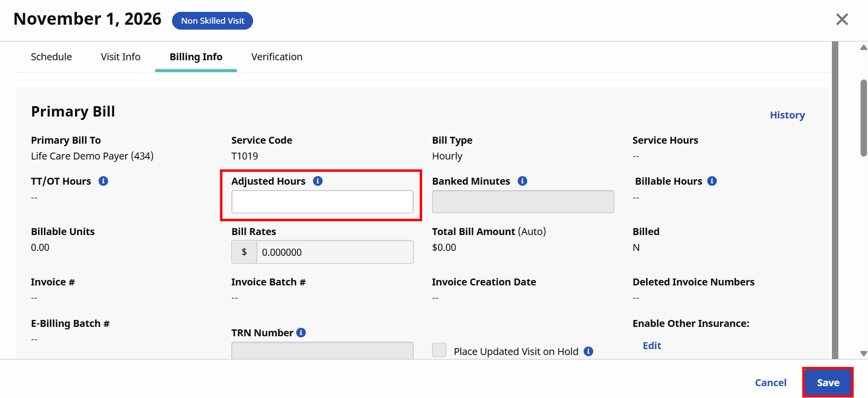Focus the Adjusted Hours input field

[x=322, y=202]
